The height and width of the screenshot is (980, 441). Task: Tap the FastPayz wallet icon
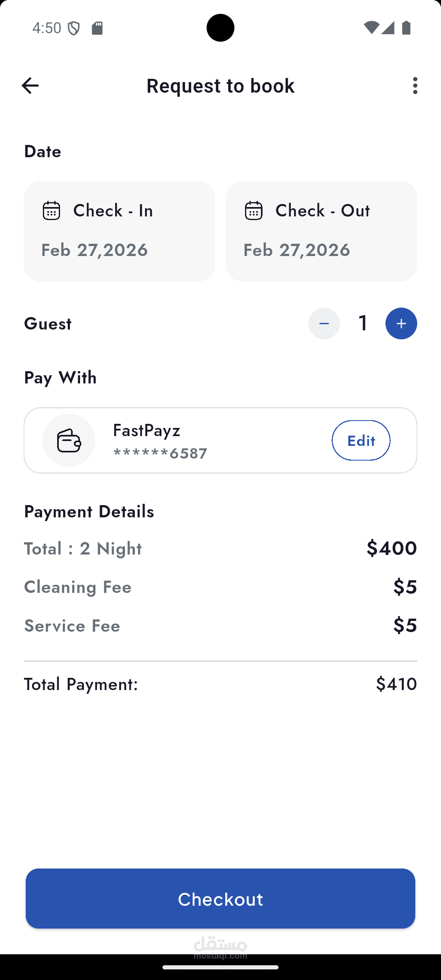tap(69, 440)
